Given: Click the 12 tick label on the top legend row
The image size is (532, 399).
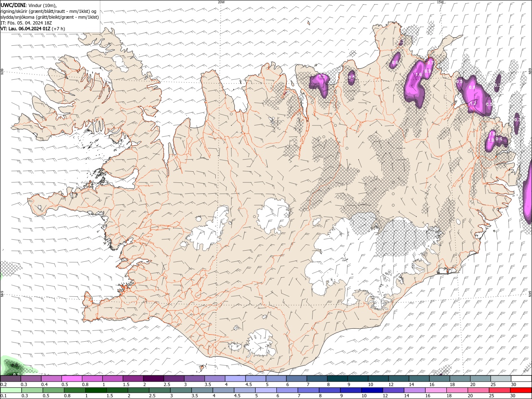Looking at the screenshot, I should click(x=391, y=384).
